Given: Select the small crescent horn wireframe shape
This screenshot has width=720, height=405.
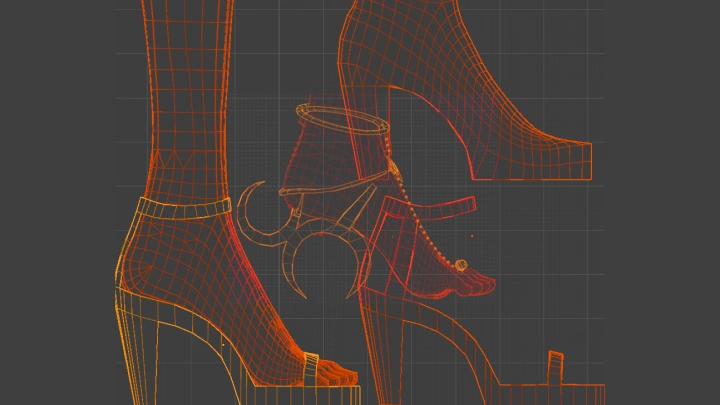Looking at the screenshot, I should point(267,216).
